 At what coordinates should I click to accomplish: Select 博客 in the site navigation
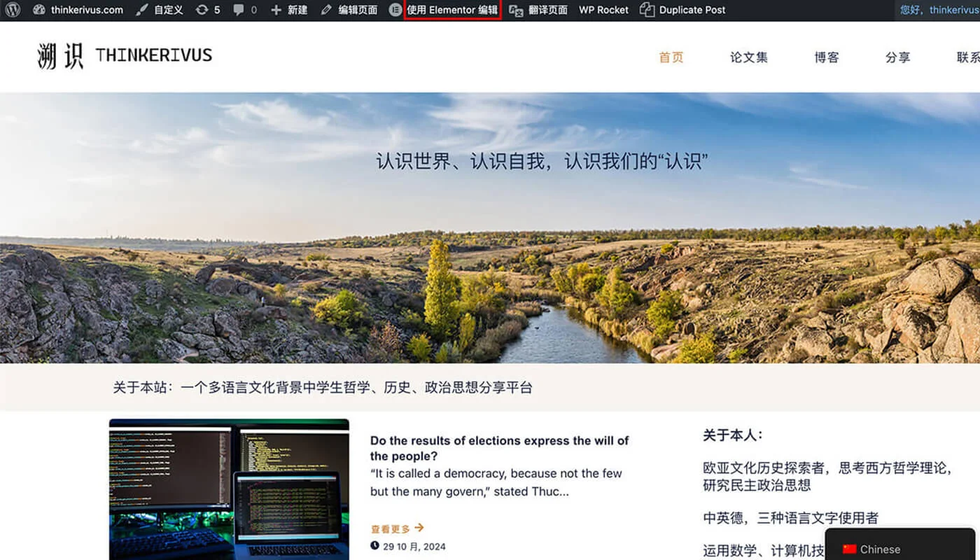tap(827, 57)
